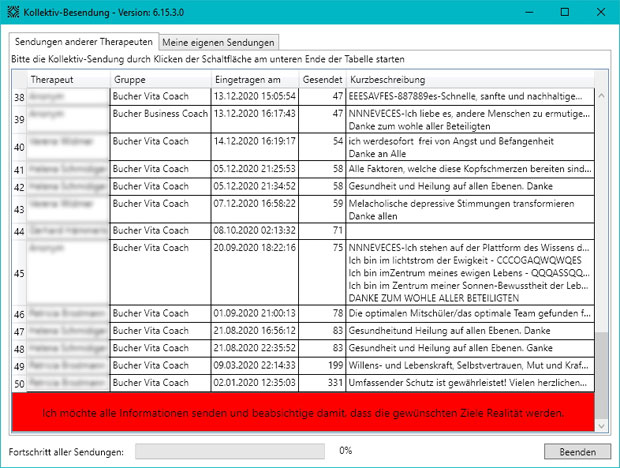Click date 14.12.2020 16:19:17 cell
Viewport: 620px width, 468px height.
(255, 147)
